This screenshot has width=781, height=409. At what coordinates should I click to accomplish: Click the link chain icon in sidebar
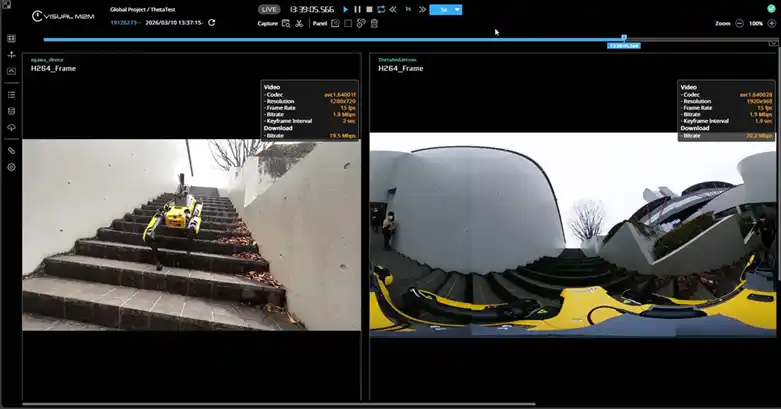click(11, 151)
